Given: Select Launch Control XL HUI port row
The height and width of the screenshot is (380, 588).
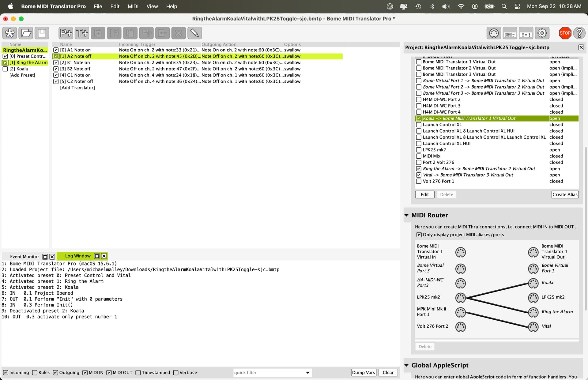Looking at the screenshot, I should pyautogui.click(x=497, y=143).
